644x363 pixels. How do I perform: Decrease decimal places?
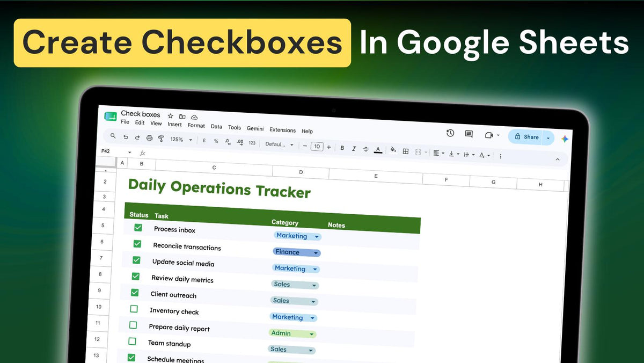[228, 141]
